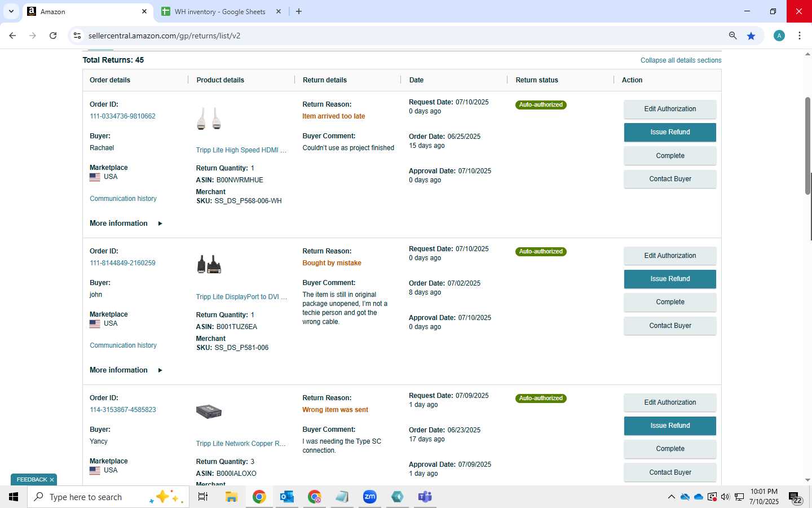Open site information icon in address bar
This screenshot has width=812, height=508.
[x=77, y=36]
